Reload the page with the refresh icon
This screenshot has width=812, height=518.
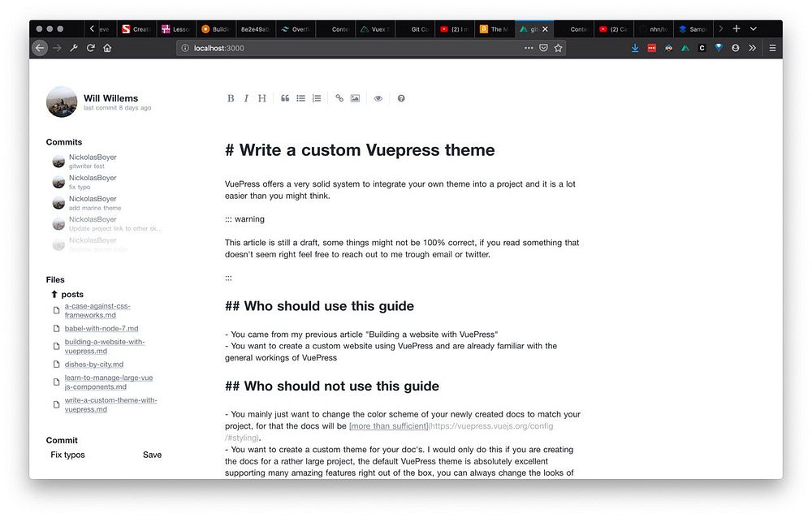coord(91,48)
